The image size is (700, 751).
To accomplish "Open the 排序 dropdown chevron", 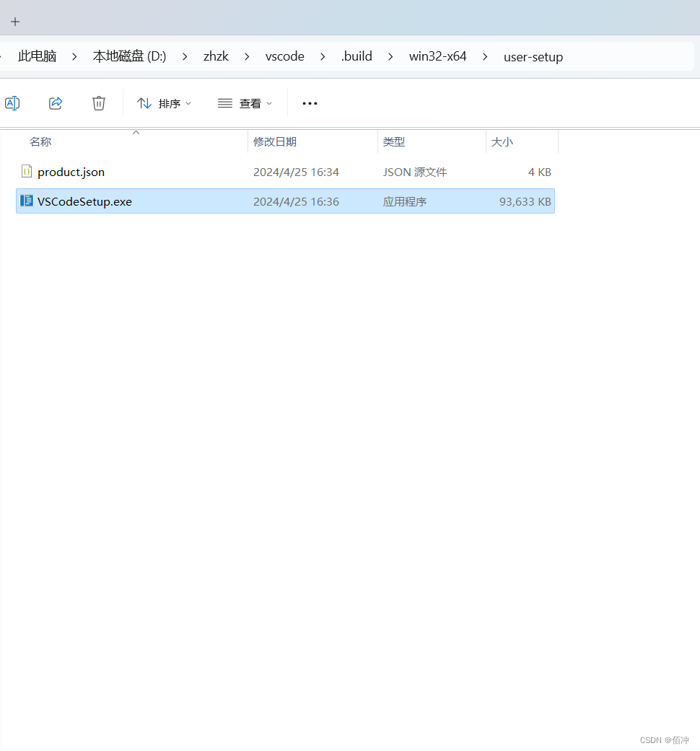I will coord(188,103).
